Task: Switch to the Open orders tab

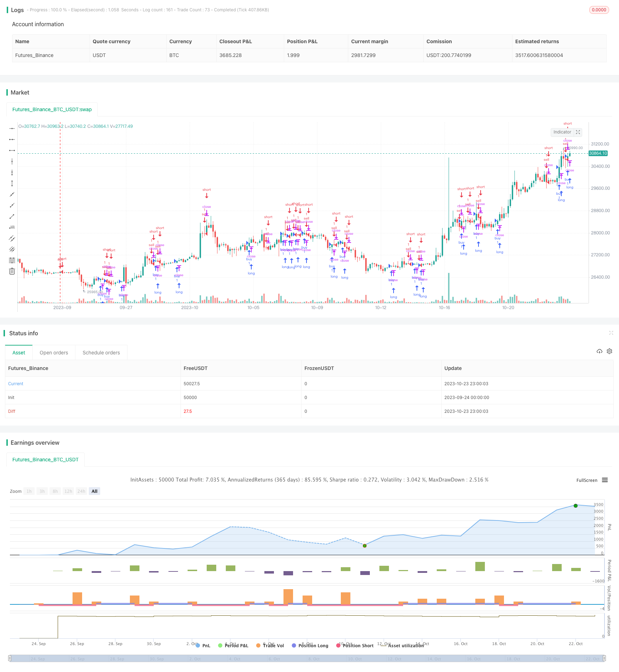Action: click(54, 353)
